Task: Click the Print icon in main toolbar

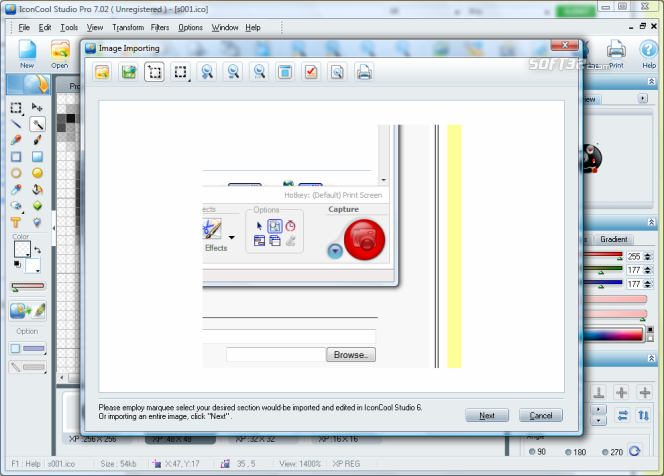Action: [x=616, y=54]
